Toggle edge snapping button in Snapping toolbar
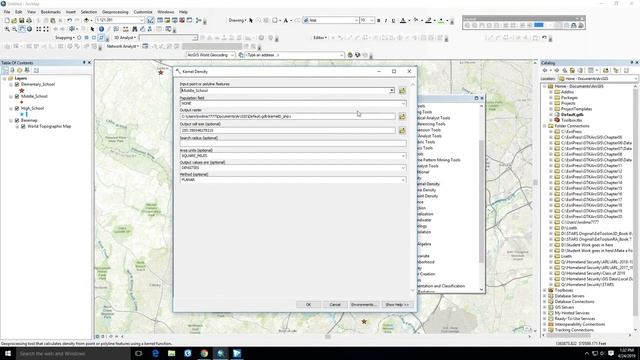 pos(101,38)
